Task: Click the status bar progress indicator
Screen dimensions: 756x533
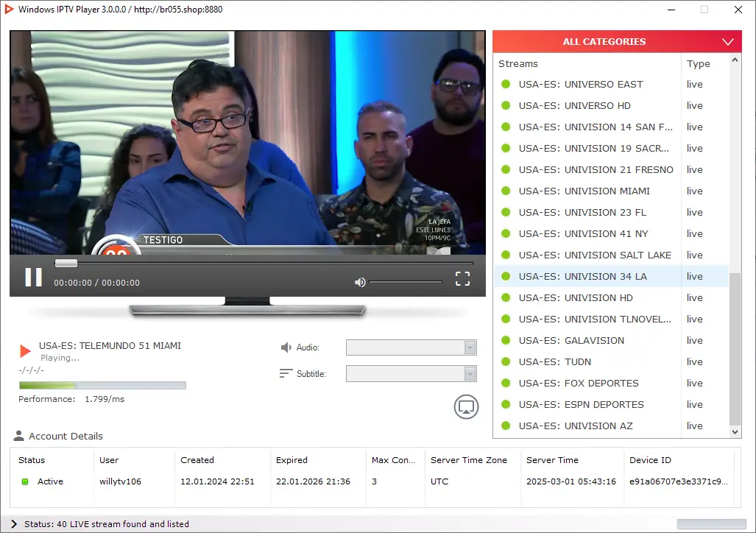Action: tap(711, 524)
